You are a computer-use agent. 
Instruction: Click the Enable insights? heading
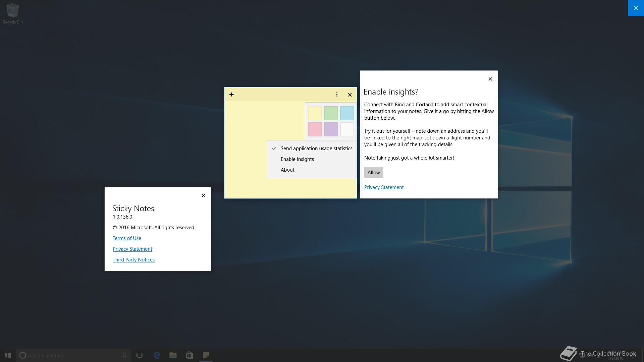[391, 92]
